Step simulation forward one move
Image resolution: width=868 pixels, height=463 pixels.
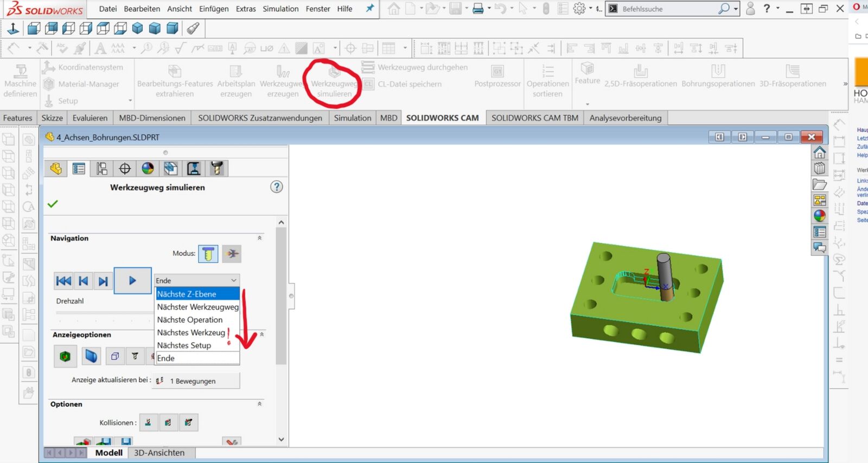coord(103,281)
